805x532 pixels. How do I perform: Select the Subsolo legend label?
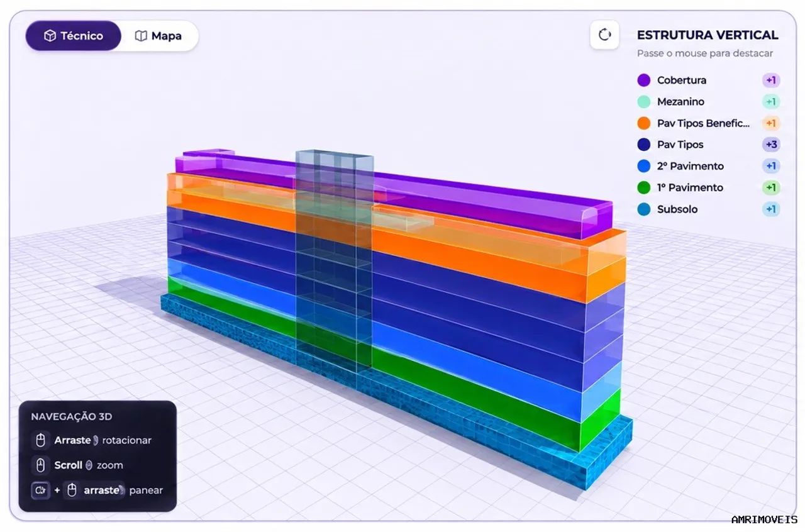(677, 209)
